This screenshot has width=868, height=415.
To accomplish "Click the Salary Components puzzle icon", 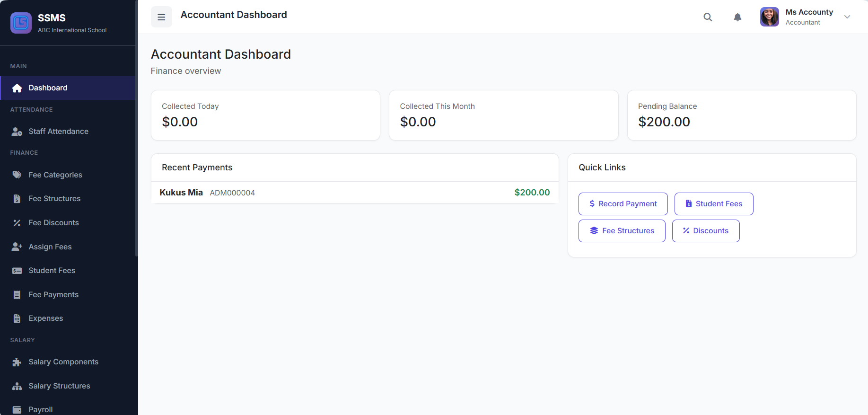I will [17, 362].
